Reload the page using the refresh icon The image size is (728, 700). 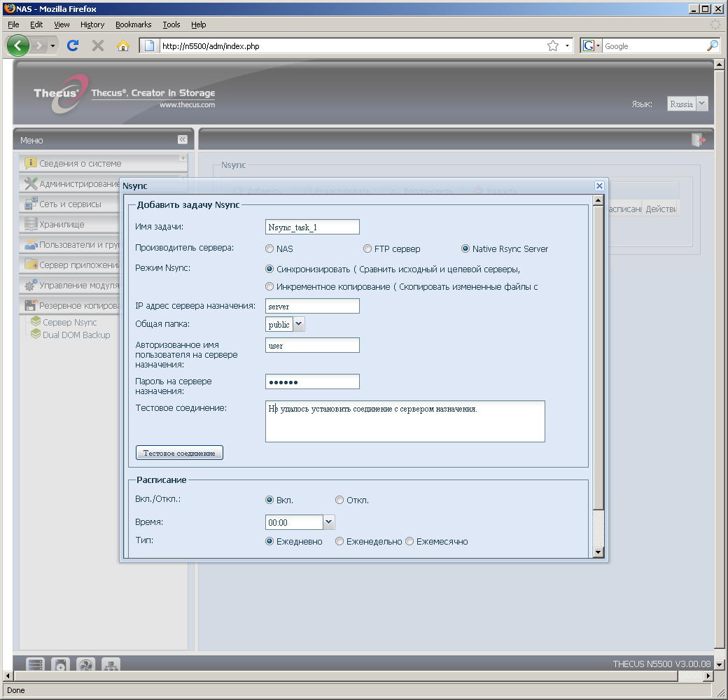click(72, 46)
